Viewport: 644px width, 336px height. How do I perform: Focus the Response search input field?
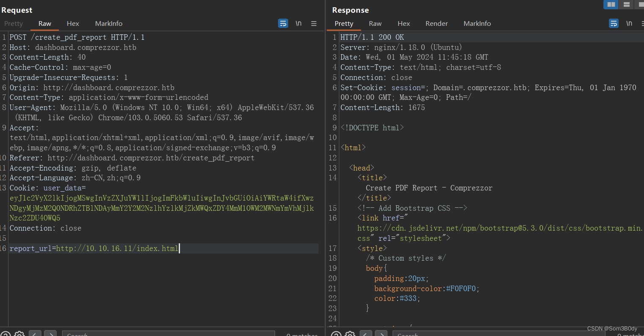[499, 333]
